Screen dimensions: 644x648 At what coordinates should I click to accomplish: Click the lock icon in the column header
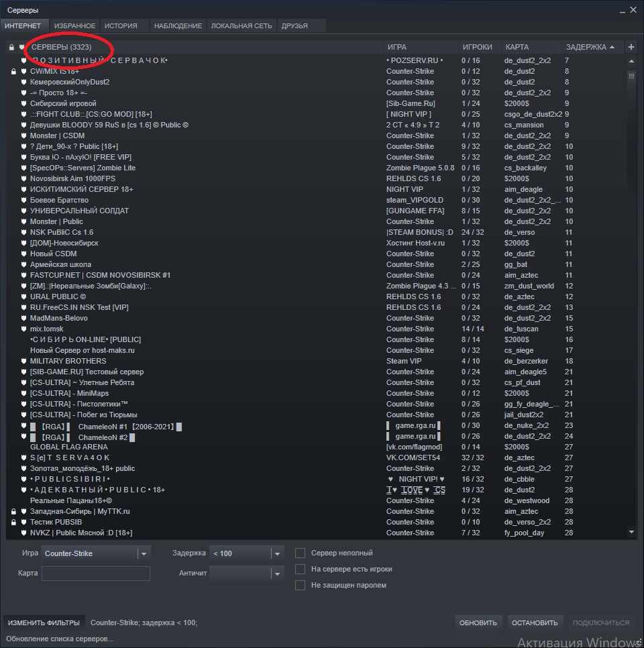tap(11, 47)
